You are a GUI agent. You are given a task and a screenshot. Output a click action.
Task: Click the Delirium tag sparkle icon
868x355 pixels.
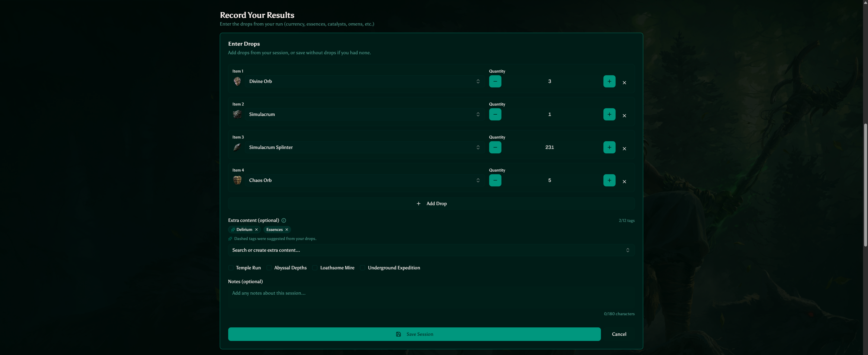(x=233, y=230)
